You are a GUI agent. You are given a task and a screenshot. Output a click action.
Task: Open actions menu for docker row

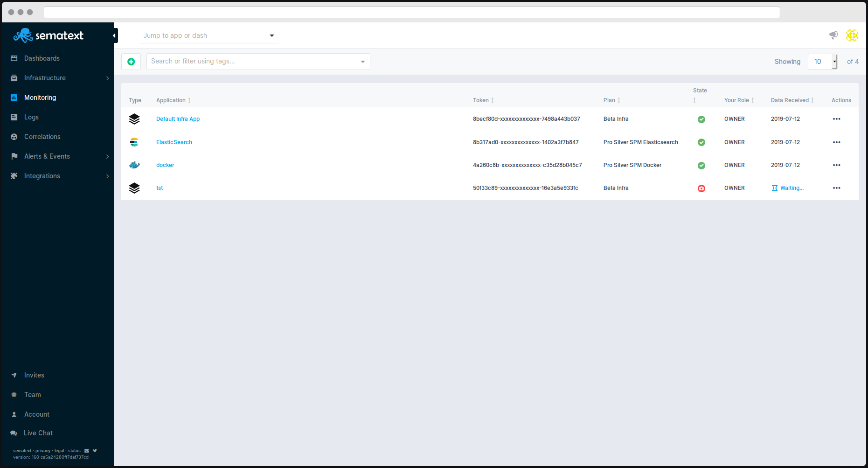836,165
